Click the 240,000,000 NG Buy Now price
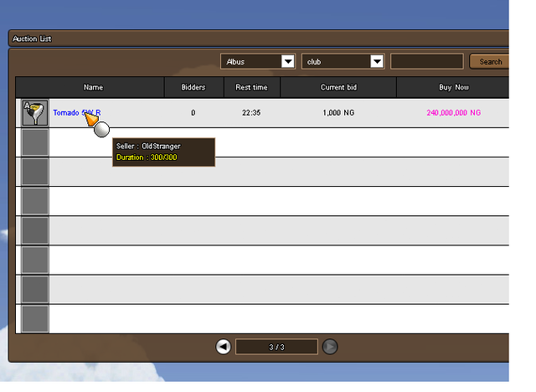This screenshot has height=392, width=536. (453, 112)
